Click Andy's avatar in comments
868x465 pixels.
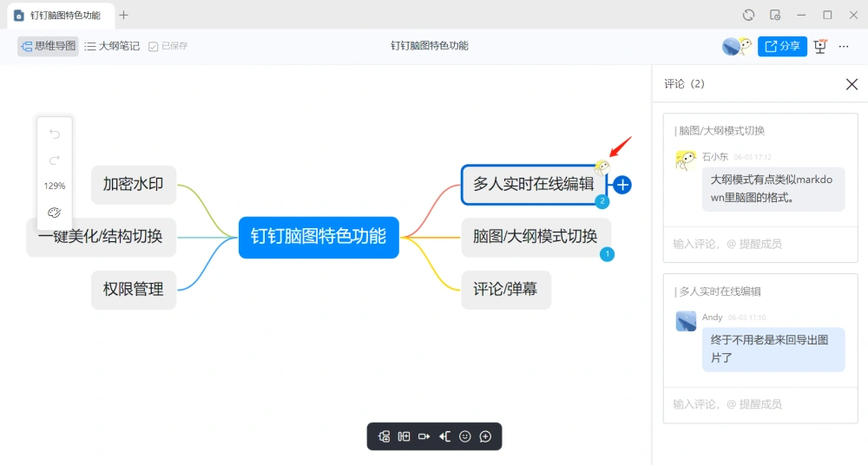pyautogui.click(x=686, y=321)
